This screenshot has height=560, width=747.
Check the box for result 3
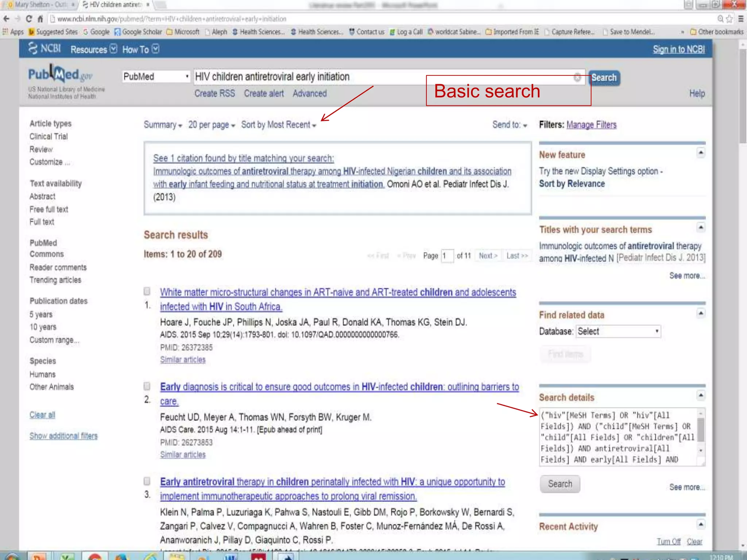147,481
